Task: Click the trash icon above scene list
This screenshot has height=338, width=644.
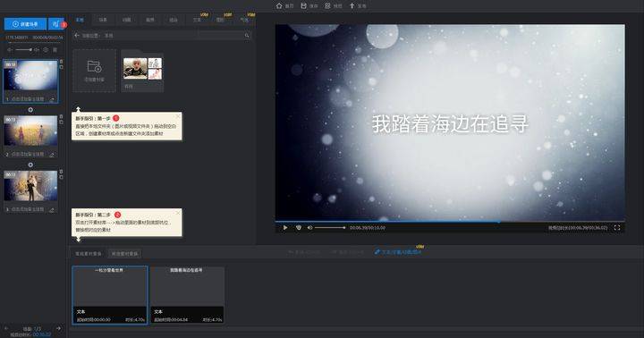Action: 55,50
